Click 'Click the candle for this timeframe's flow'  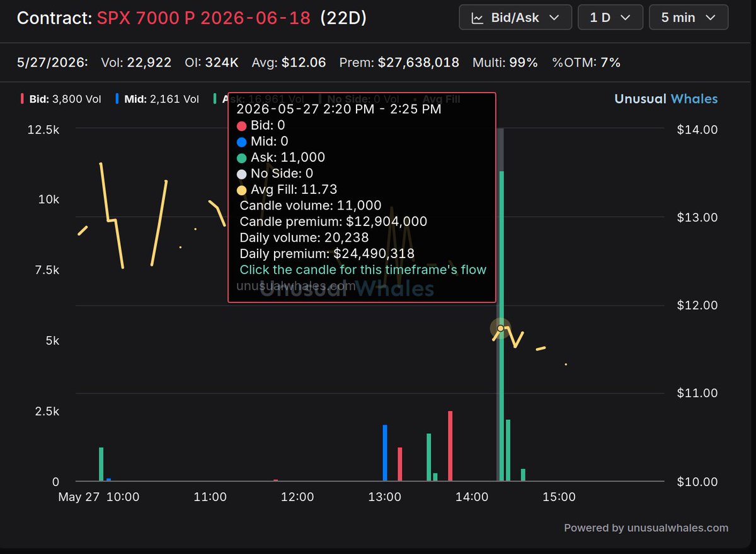point(363,269)
